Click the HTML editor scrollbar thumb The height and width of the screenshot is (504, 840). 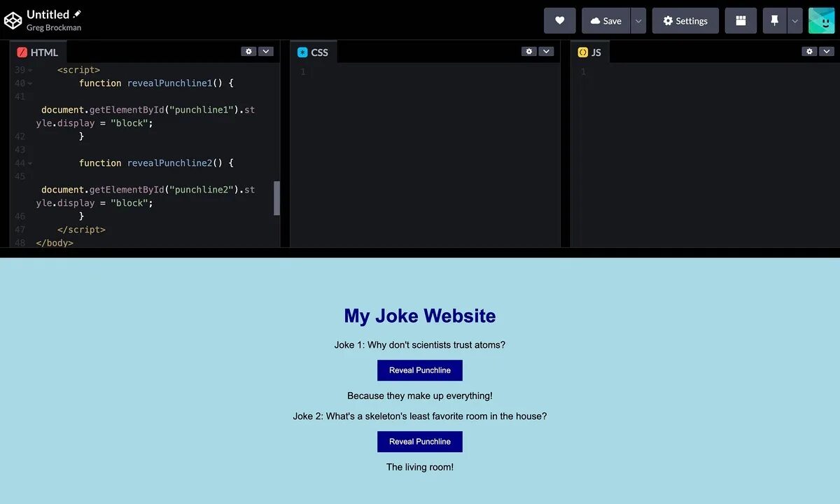pos(276,198)
